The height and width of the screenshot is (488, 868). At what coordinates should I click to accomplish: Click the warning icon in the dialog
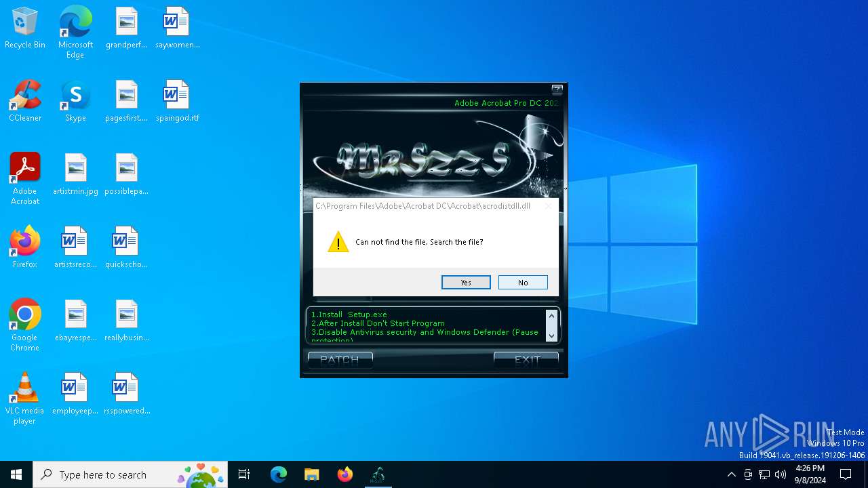coord(338,242)
